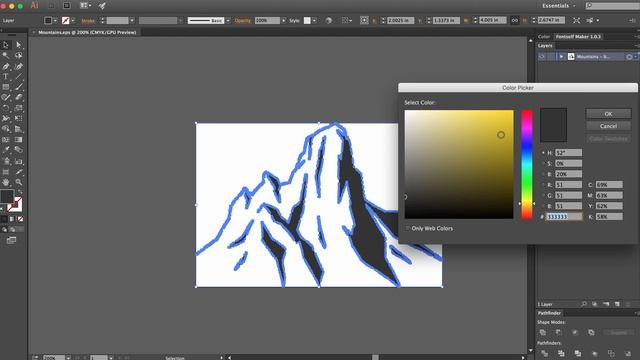This screenshot has height=360, width=640.
Task: Select the Line Segment tool
Action: (18, 76)
